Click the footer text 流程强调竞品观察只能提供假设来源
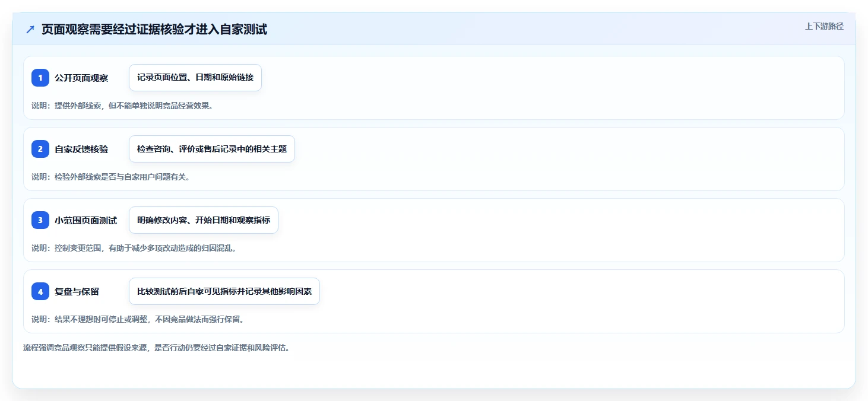 (x=85, y=348)
